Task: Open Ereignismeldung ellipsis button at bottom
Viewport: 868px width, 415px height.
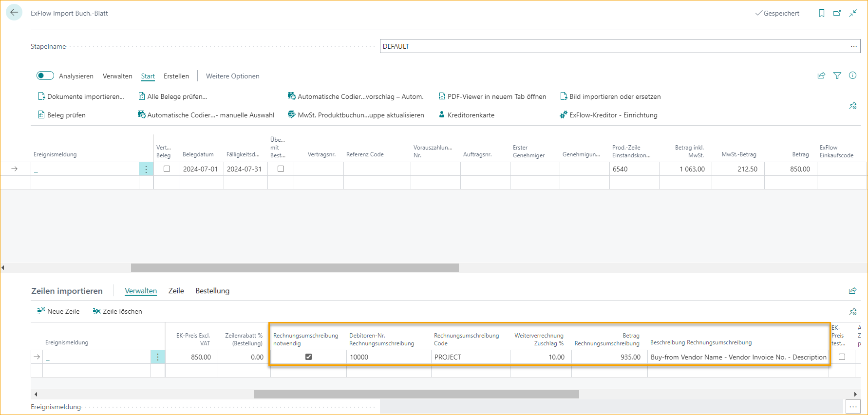Action: pyautogui.click(x=853, y=407)
